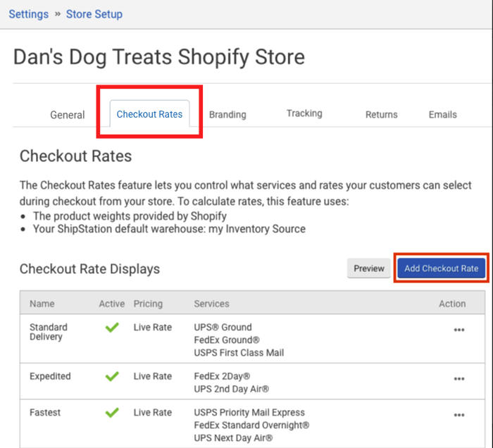493x448 pixels.
Task: Click Live Rate in Standard Delivery row
Action: pyautogui.click(x=153, y=328)
